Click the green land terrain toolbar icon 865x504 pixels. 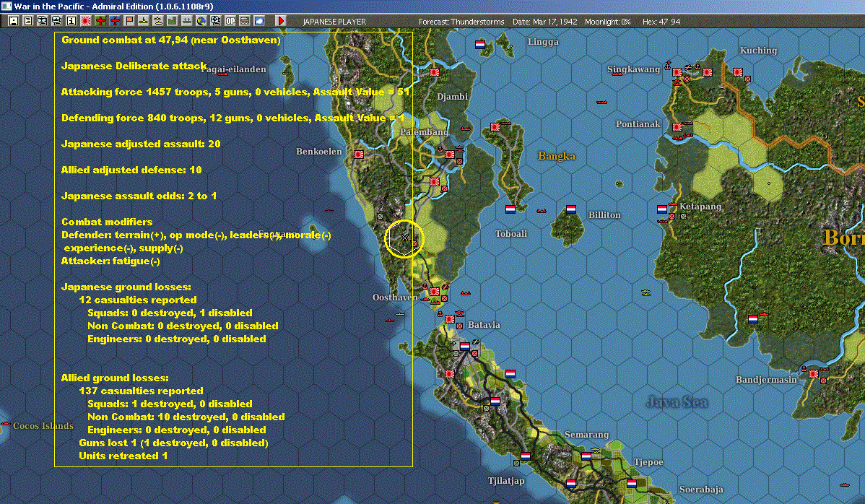click(172, 21)
